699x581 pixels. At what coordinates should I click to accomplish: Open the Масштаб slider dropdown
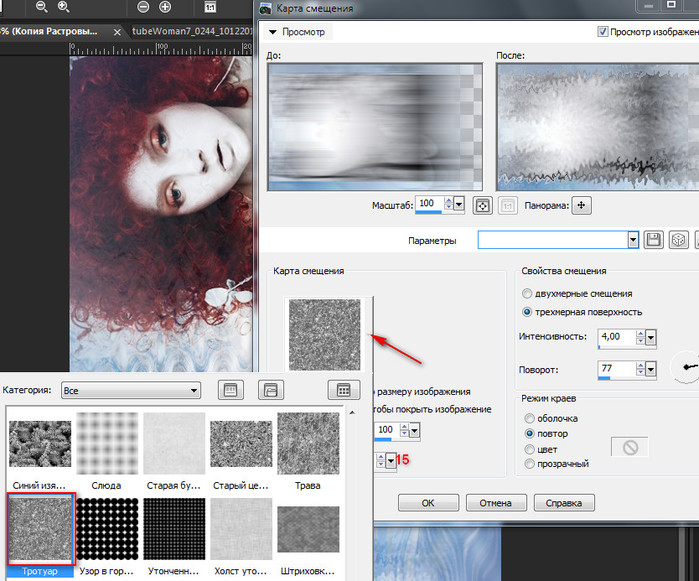coord(459,205)
